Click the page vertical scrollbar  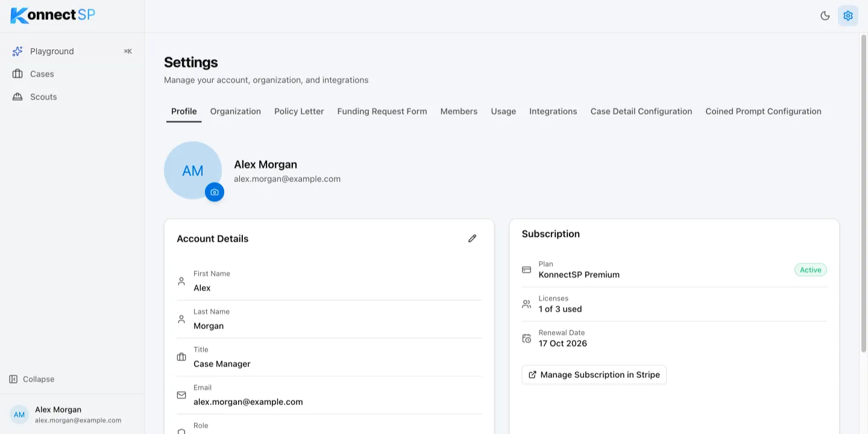pyautogui.click(x=863, y=193)
